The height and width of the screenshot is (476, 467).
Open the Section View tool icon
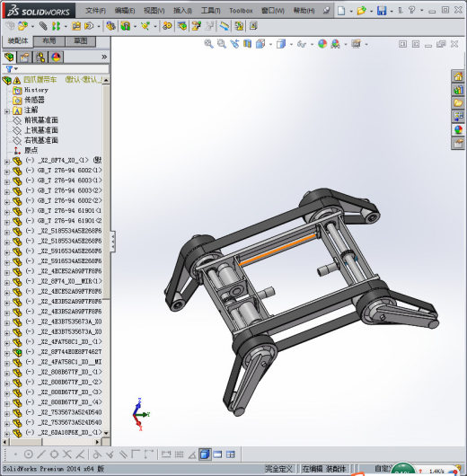pyautogui.click(x=248, y=44)
